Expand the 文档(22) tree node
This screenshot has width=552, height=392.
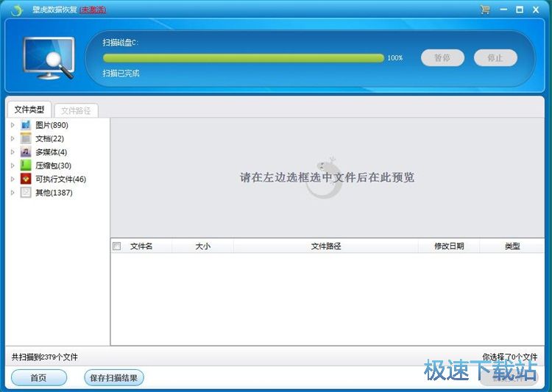tap(13, 139)
